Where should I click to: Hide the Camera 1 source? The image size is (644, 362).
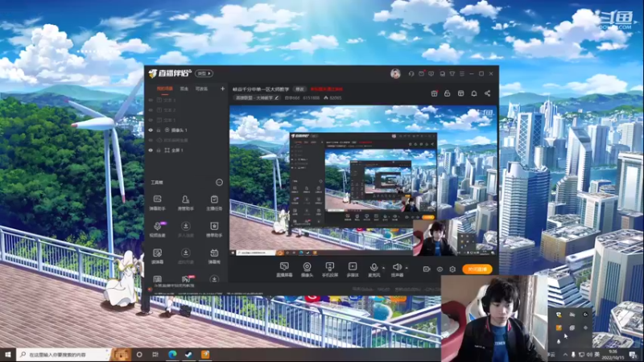point(151,130)
